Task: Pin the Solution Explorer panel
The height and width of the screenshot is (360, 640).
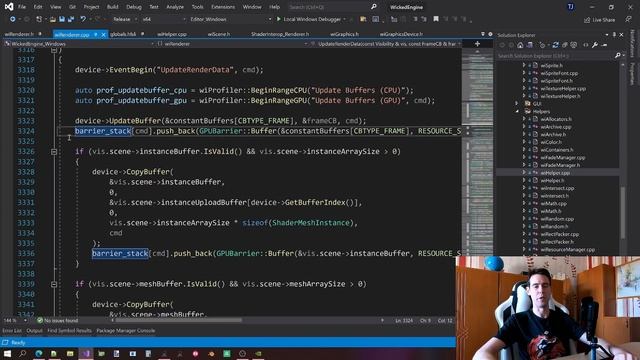Action: (614, 35)
